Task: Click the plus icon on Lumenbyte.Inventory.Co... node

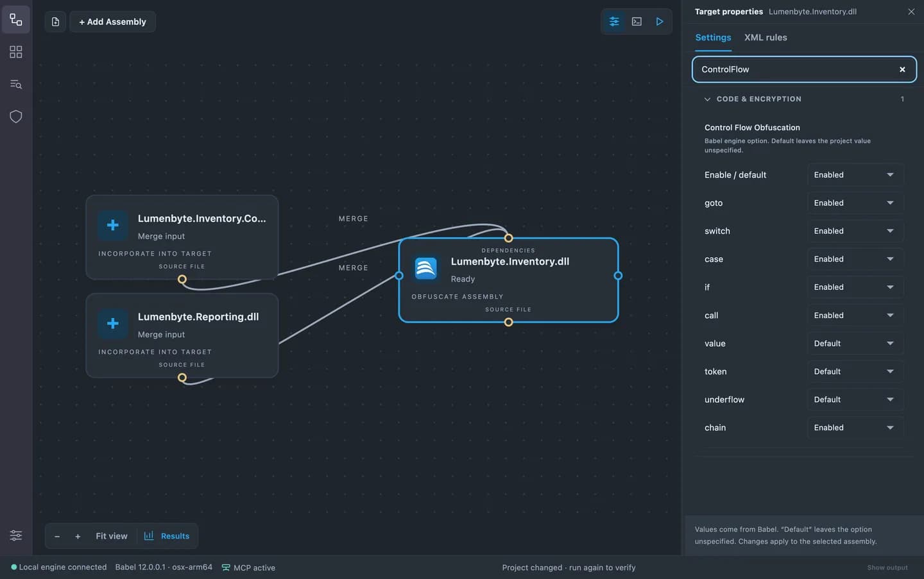Action: (113, 225)
